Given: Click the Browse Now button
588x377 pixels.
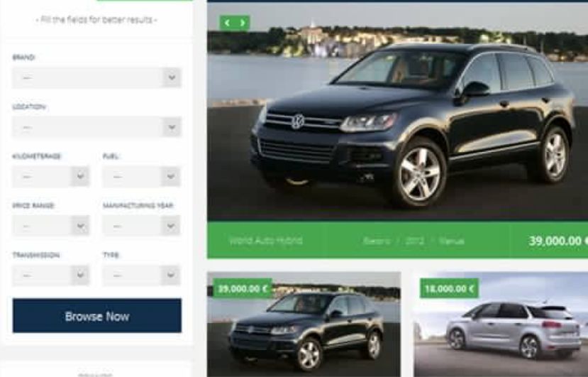Looking at the screenshot, I should (x=96, y=316).
